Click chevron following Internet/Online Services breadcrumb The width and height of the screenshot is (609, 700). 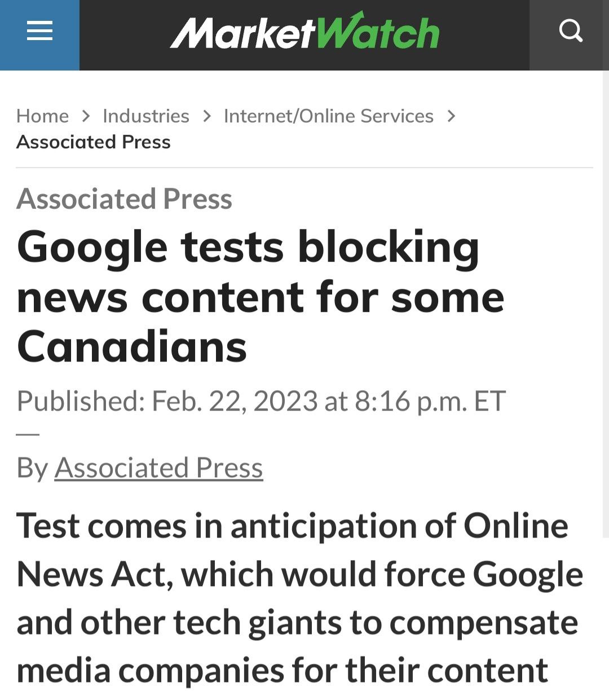(x=451, y=116)
